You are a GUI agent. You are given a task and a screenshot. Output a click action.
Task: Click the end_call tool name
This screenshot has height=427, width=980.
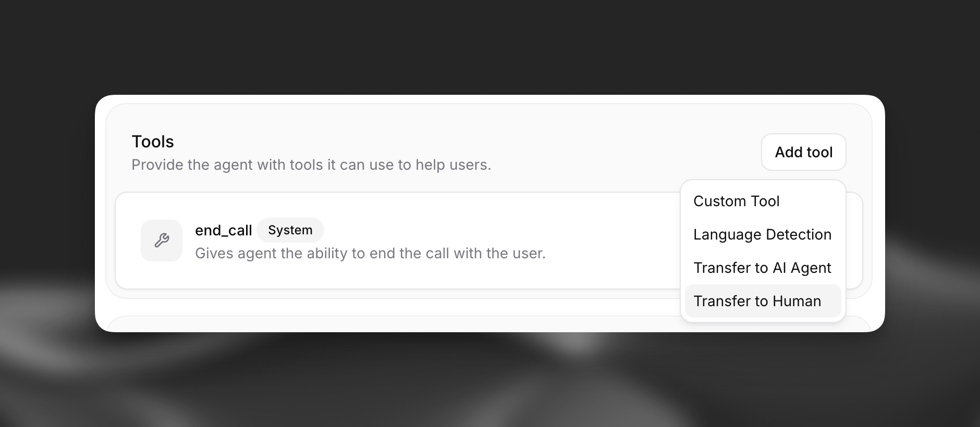click(223, 230)
